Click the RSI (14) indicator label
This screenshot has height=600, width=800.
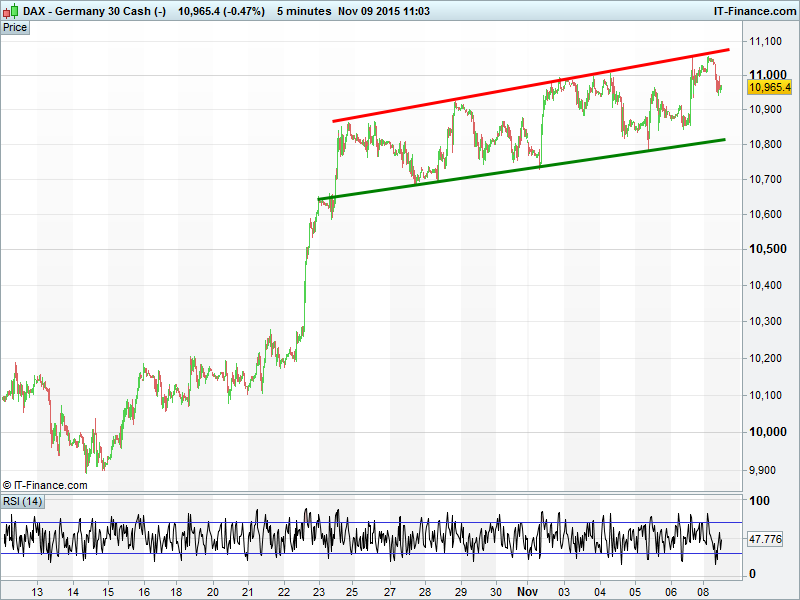[23, 501]
